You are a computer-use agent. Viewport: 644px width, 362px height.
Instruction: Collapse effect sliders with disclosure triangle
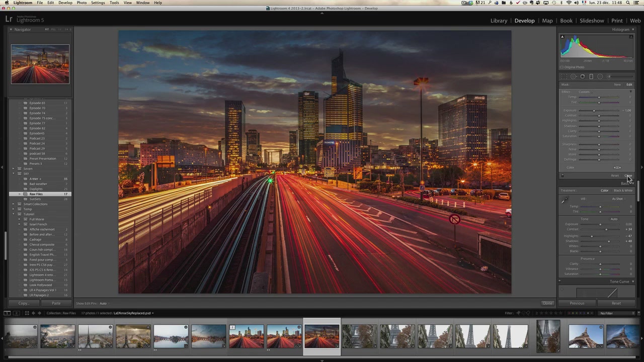631,92
